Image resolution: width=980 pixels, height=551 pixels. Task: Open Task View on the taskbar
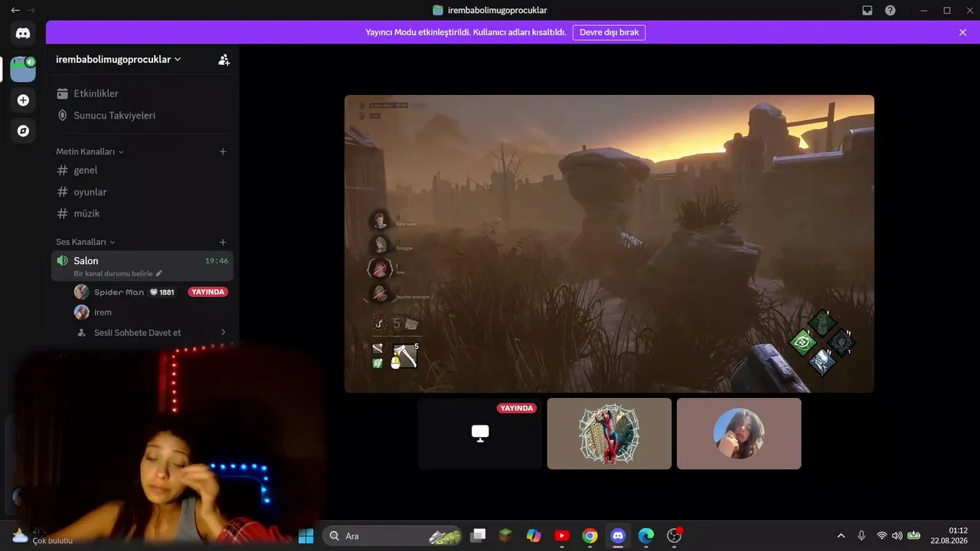[x=479, y=536]
